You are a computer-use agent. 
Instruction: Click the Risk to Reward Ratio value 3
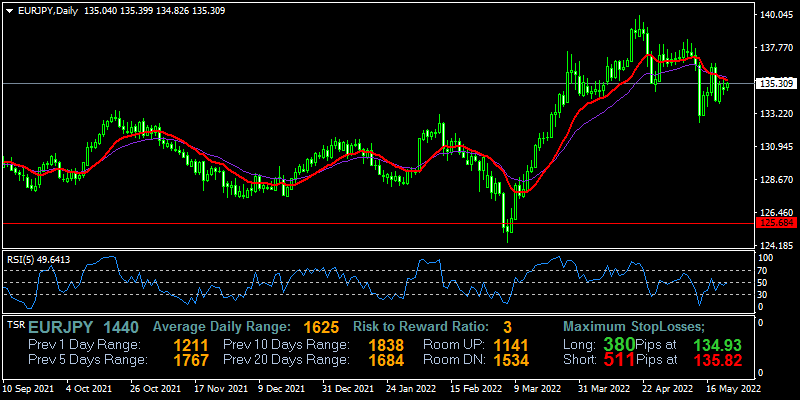click(507, 328)
